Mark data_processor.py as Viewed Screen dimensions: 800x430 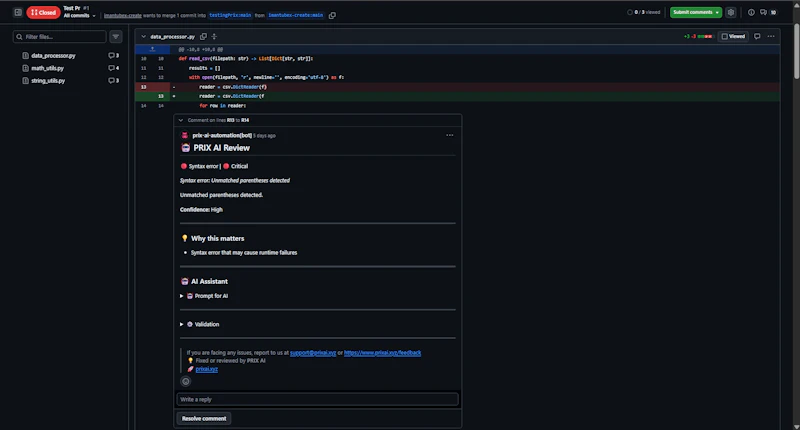point(733,36)
